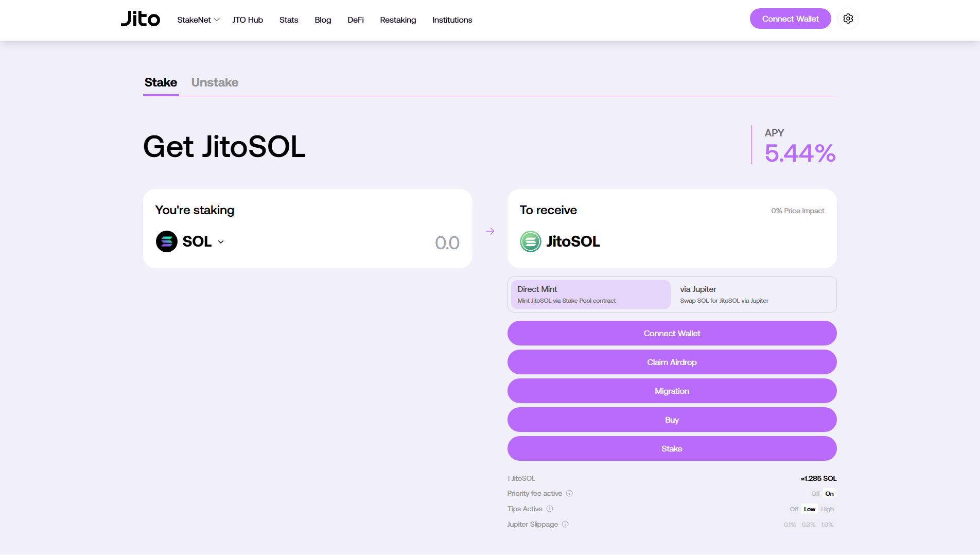Image resolution: width=980 pixels, height=555 pixels.
Task: Click the Migration button
Action: 672,391
